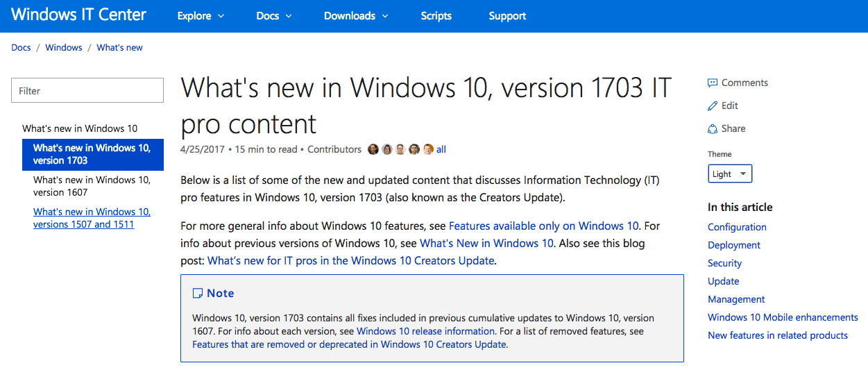The height and width of the screenshot is (379, 868).
Task: Click the 'all' contributors link
Action: 441,149
